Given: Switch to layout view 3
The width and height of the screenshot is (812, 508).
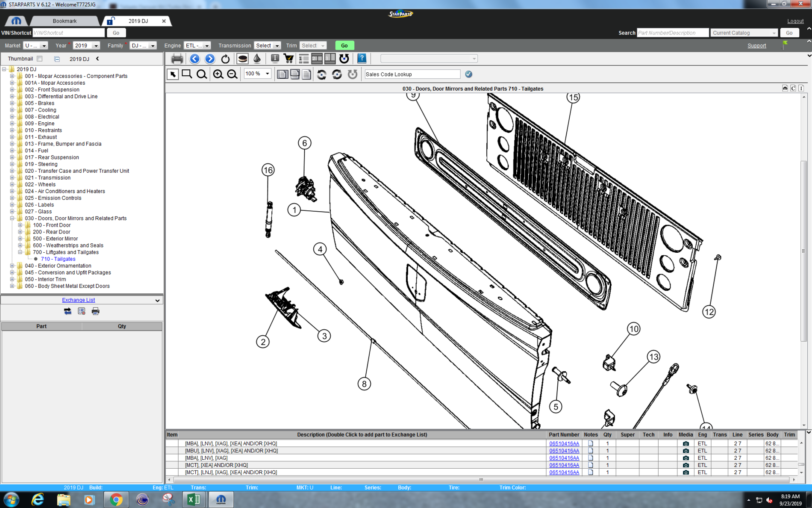Looking at the screenshot, I should 330,59.
